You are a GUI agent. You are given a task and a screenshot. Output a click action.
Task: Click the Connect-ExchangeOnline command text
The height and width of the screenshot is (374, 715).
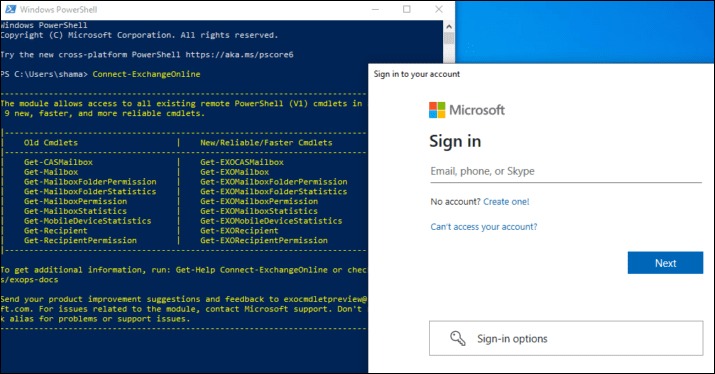click(146, 74)
